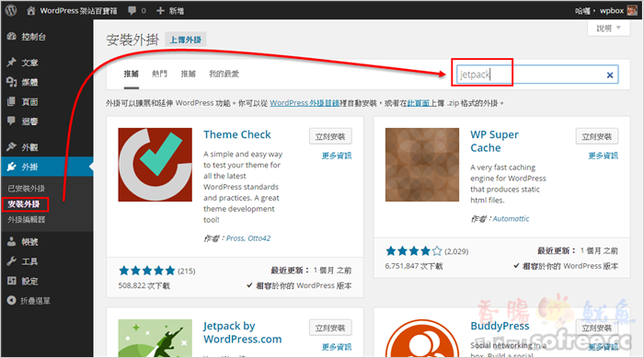644x358 pixels.
Task: Click 外掛 plugins plug icon in sidebar
Action: tap(11, 167)
